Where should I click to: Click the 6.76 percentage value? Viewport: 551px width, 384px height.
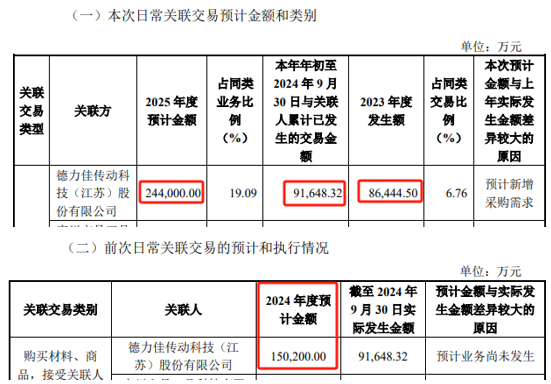[456, 193]
